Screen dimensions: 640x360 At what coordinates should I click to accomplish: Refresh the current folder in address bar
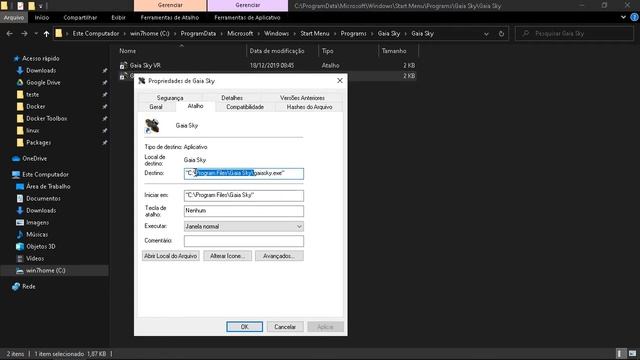pos(501,34)
